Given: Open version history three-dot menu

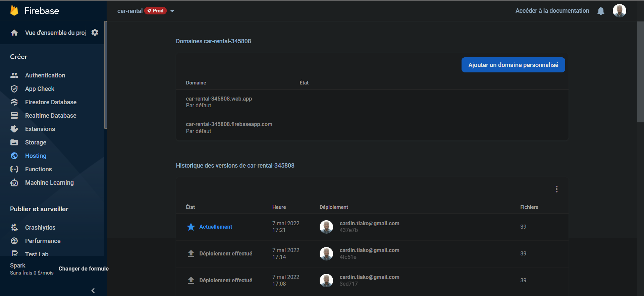Looking at the screenshot, I should coord(556,189).
